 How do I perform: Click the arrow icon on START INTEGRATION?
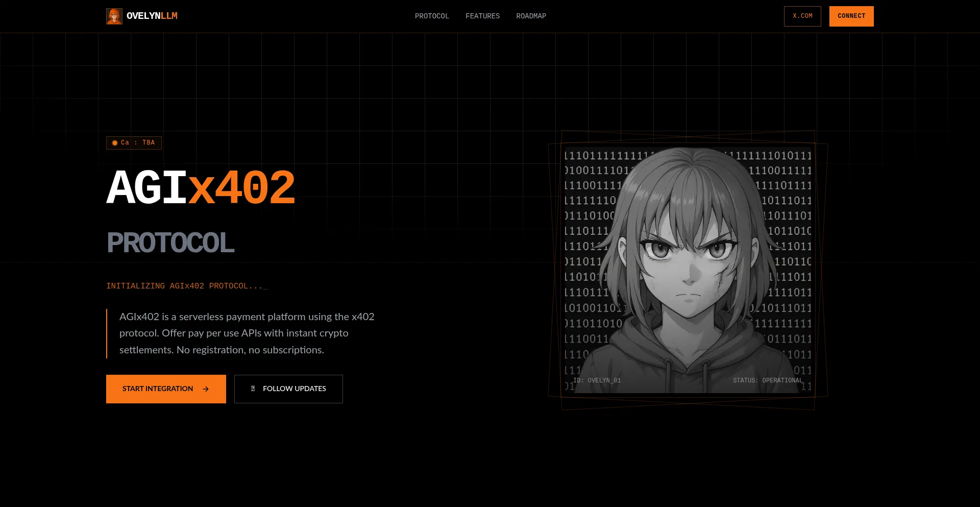(x=206, y=389)
